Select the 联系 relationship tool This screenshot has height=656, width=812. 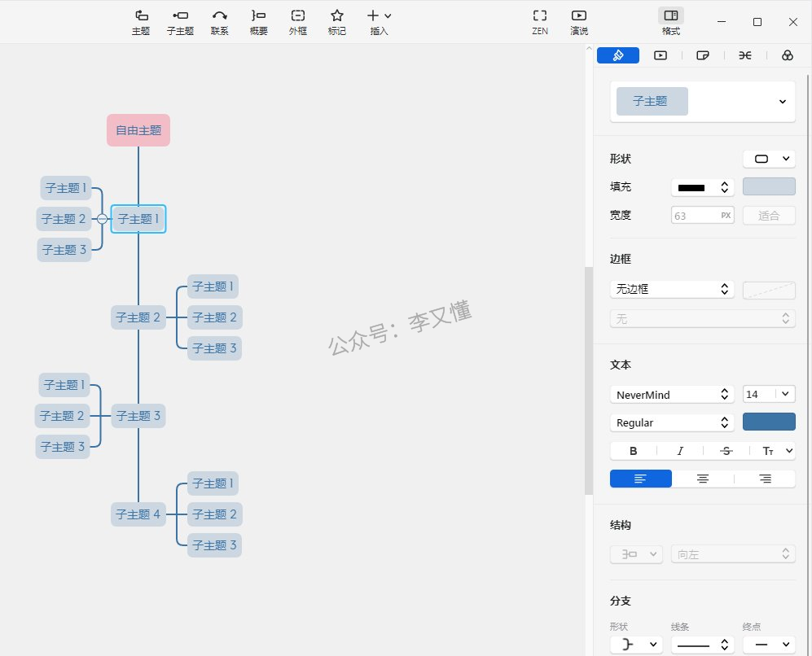tap(219, 21)
